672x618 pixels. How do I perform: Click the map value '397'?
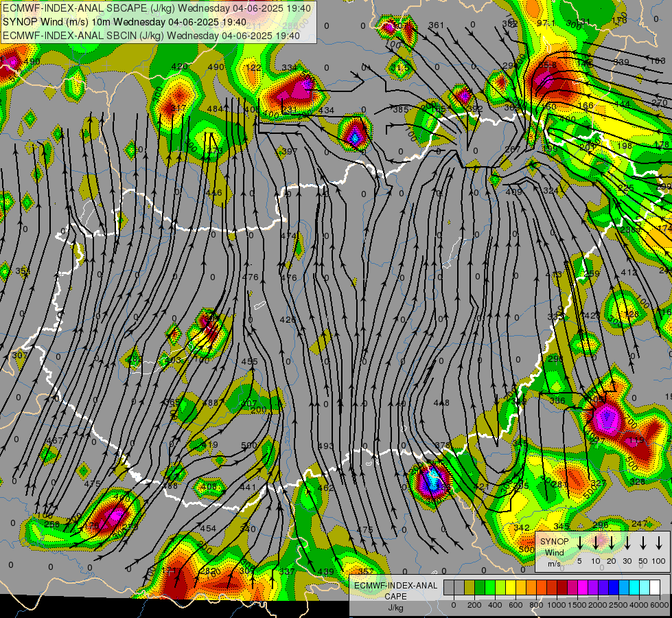point(290,151)
